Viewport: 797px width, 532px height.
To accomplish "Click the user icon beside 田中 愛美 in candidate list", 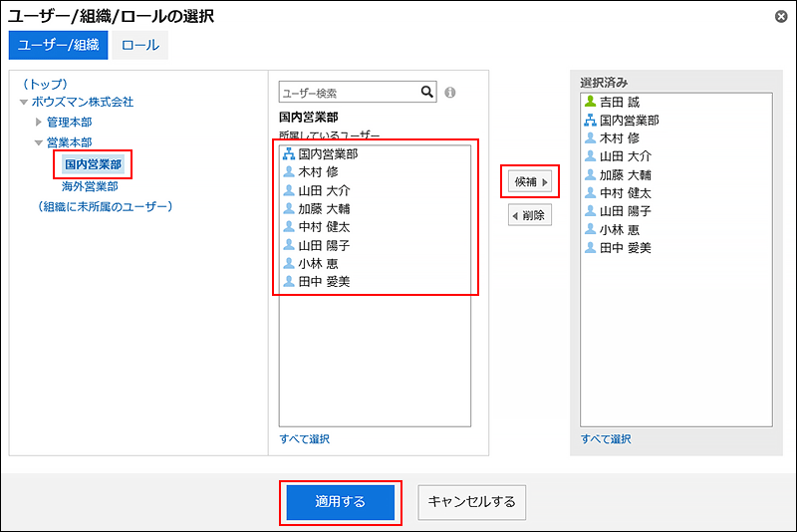I will (289, 281).
